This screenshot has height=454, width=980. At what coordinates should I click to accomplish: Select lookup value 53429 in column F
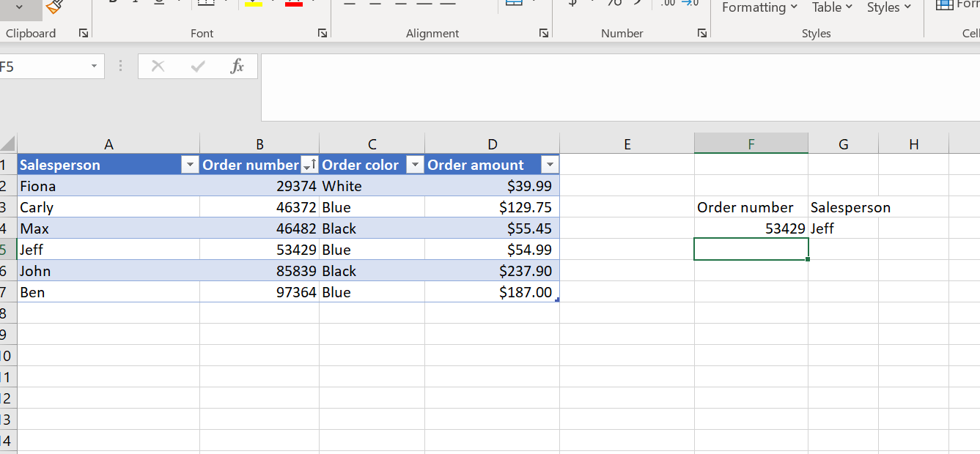click(x=751, y=228)
